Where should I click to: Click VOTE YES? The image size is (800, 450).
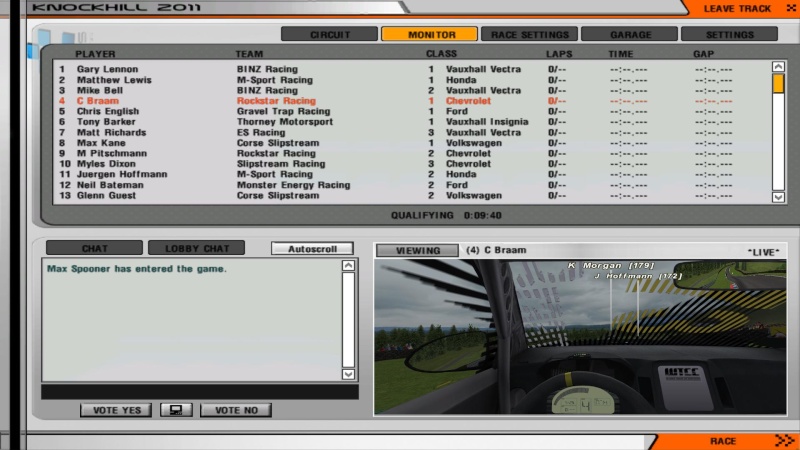pyautogui.click(x=116, y=410)
